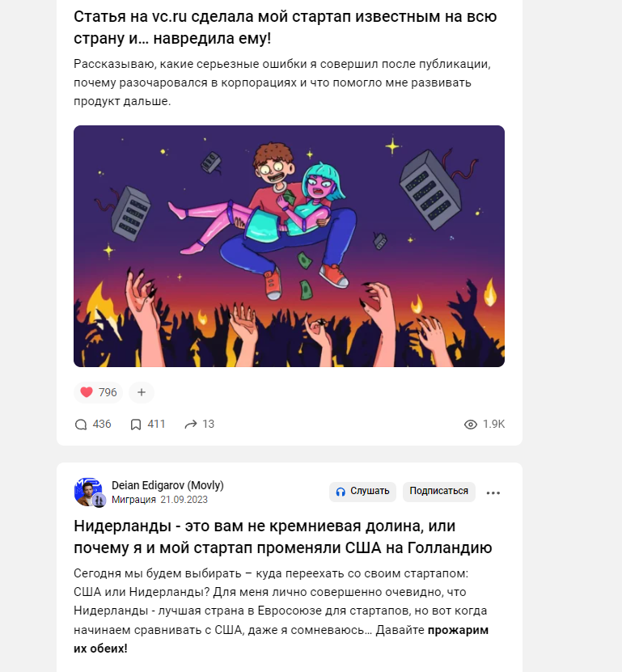Click the headphones icon on Слушать
Screen dimensions: 622x672
341,492
